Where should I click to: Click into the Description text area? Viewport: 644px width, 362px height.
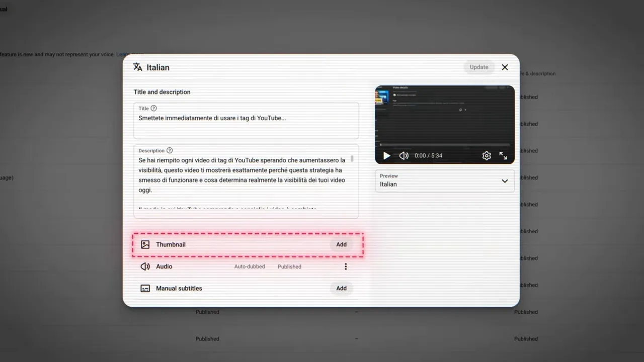point(246,181)
